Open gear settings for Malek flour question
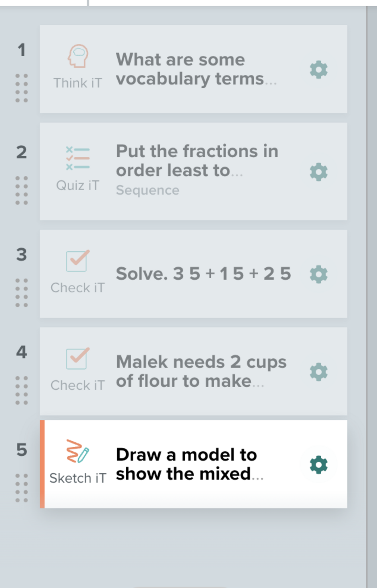 [x=318, y=372]
